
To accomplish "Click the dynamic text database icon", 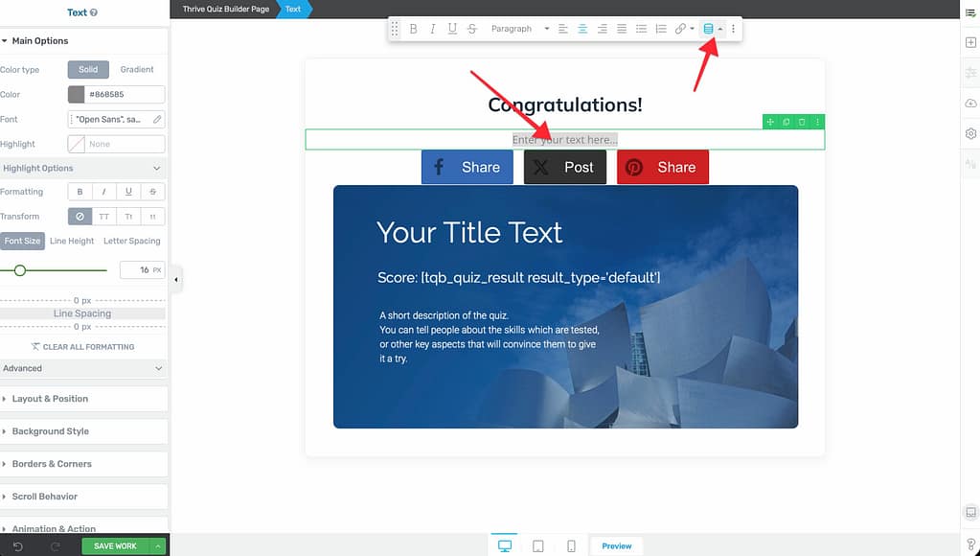I will [x=708, y=29].
